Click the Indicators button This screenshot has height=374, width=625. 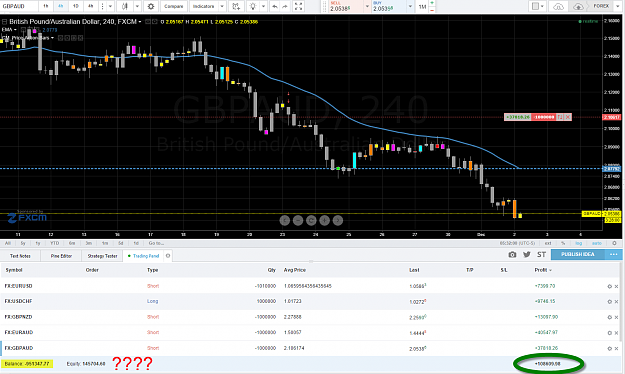click(203, 6)
